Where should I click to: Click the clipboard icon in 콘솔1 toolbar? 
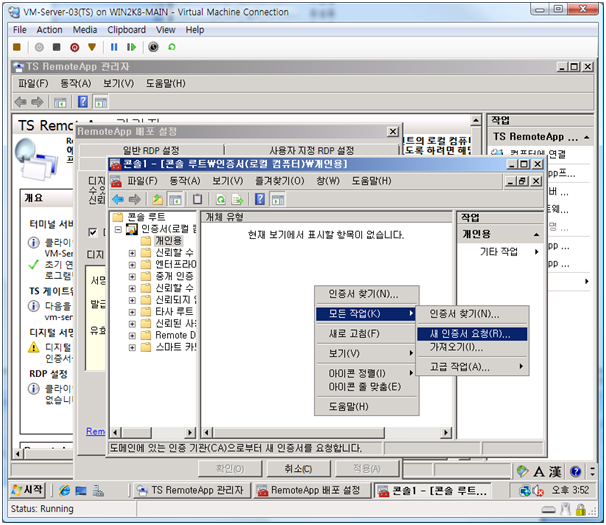point(197,199)
